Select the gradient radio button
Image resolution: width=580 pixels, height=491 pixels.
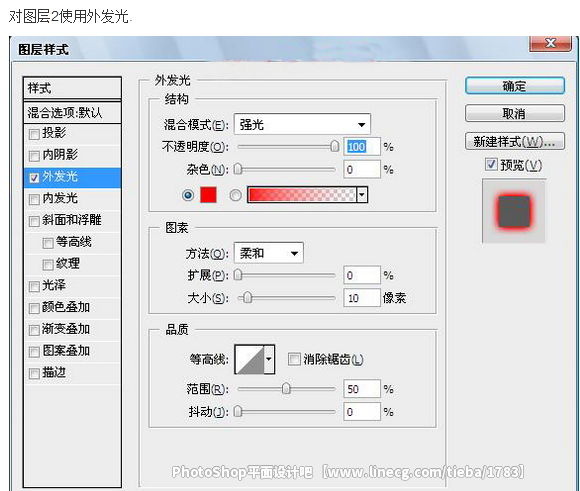coord(235,195)
